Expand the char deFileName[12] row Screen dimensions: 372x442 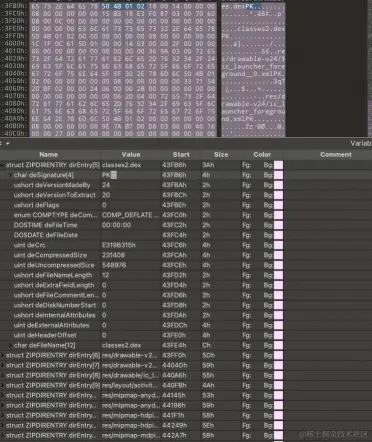[x=10, y=345]
